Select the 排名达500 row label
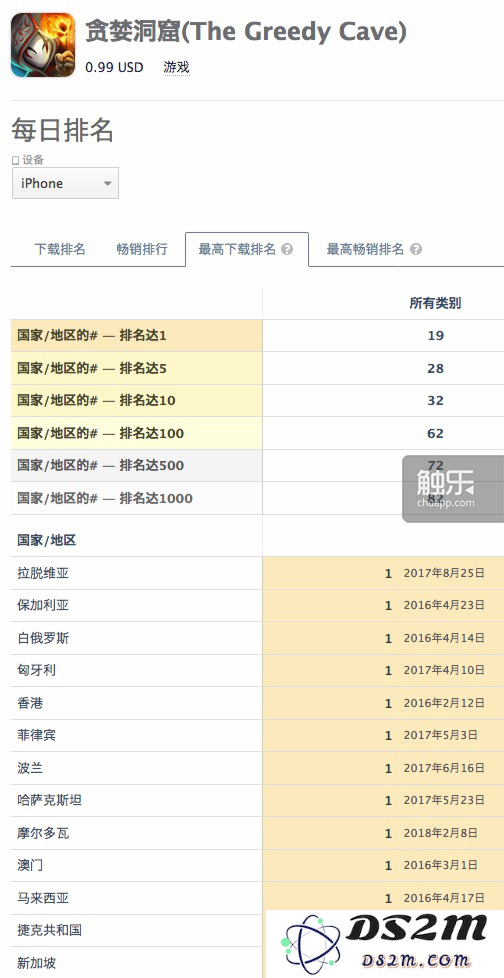 (100, 465)
